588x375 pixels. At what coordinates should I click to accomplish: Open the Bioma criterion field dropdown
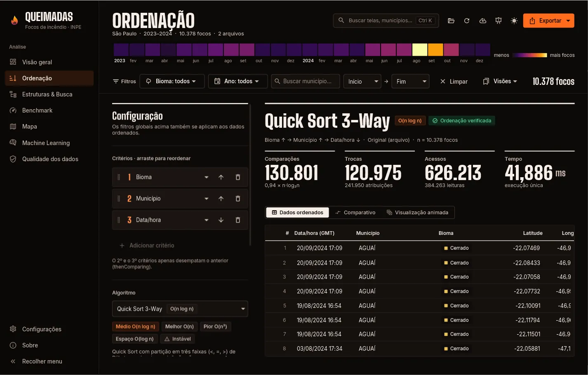(x=206, y=177)
